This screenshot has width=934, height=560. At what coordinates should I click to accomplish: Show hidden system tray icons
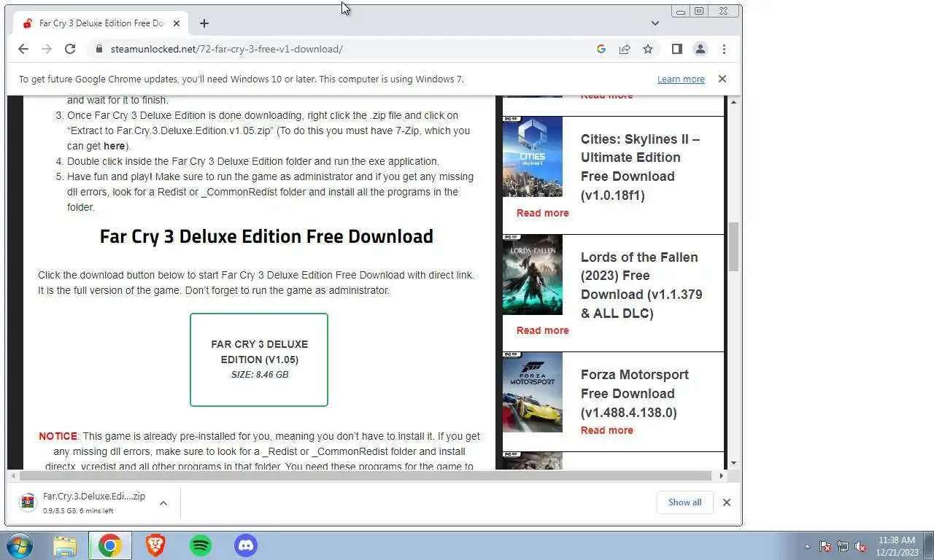(x=807, y=546)
